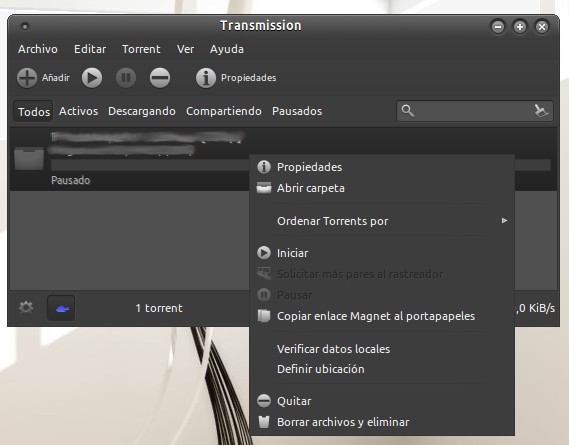
Task: Filter by Compartiendo torrents
Action: 224,111
